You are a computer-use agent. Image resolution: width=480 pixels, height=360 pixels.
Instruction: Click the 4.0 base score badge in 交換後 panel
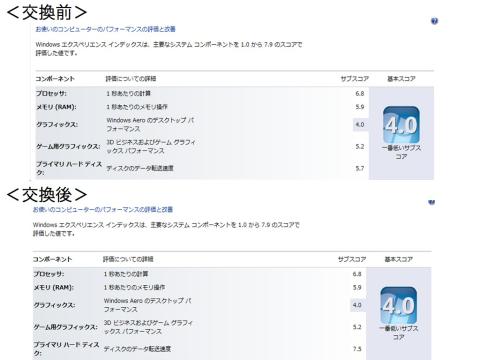(x=398, y=306)
